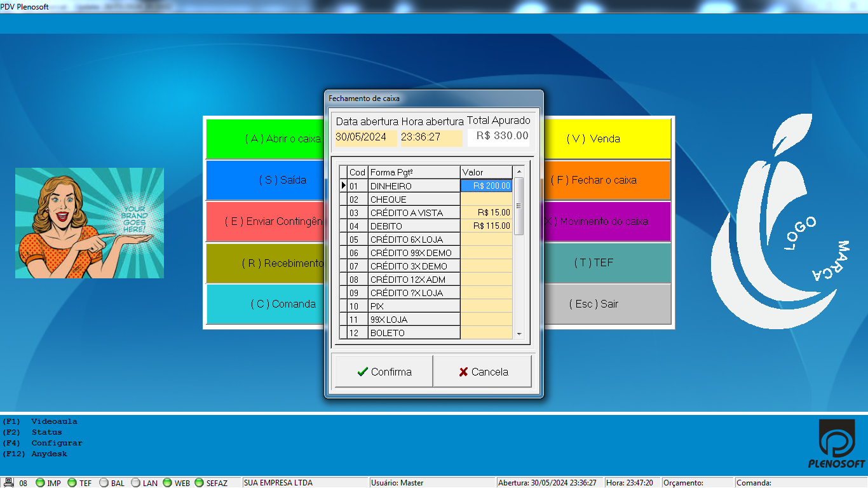The image size is (868, 488).
Task: Launch the (F12) Anydesk shortcut
Action: coord(35,454)
